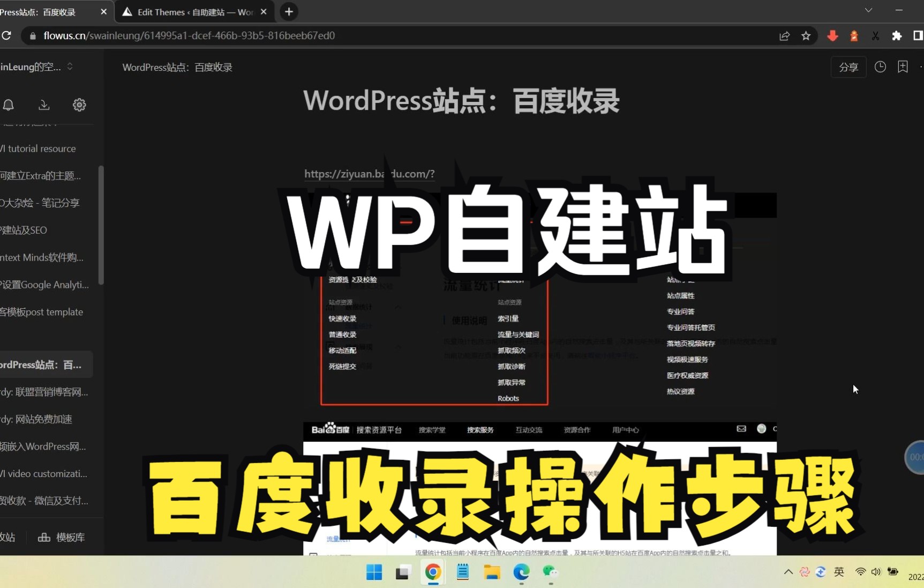Viewport: 924px width, 588px height.
Task: Click the share icon in the address bar
Action: pyautogui.click(x=784, y=35)
